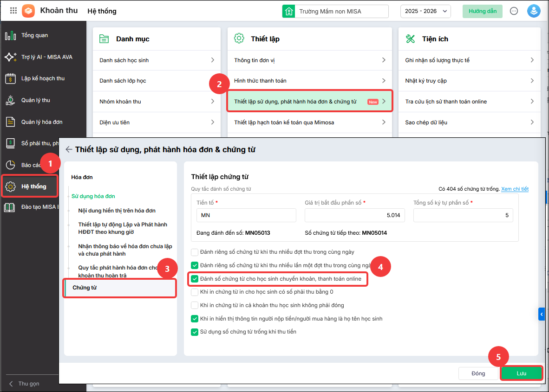Viewport: 549px width, 392px height.
Task: Toggle Đánh riêng số chứng từ nhiều đợt thu checkbox
Action: point(194,252)
